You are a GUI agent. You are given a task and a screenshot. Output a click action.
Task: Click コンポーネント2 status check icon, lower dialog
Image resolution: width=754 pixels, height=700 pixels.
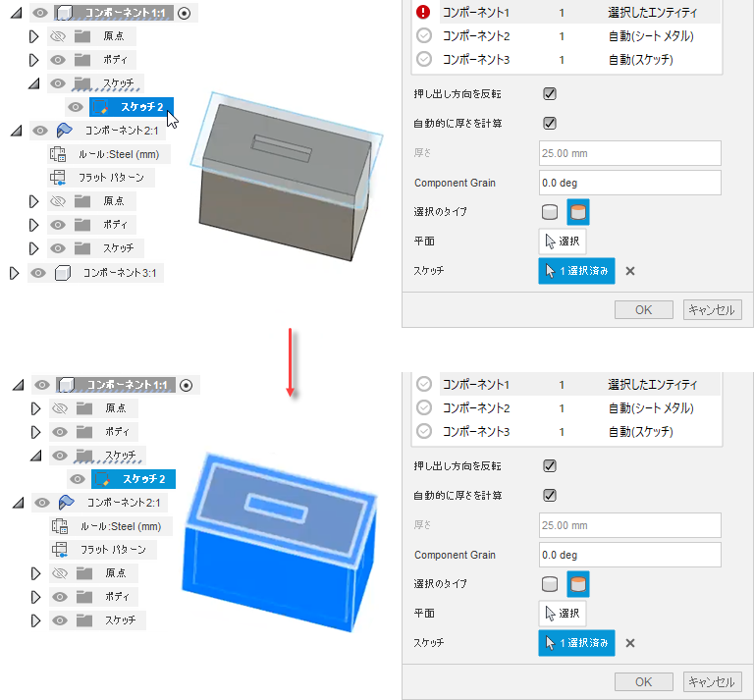[424, 407]
